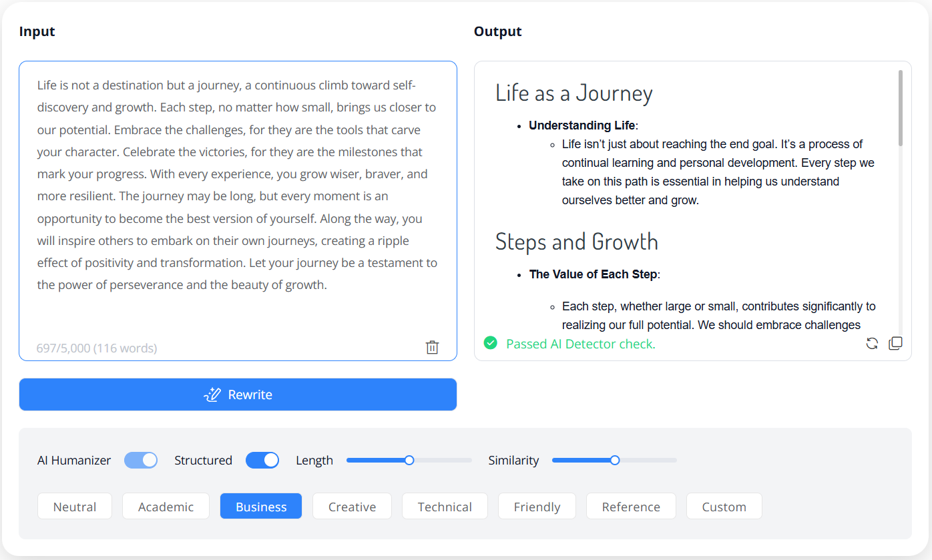This screenshot has height=560, width=932.
Task: Open the Custom style option
Action: point(724,507)
